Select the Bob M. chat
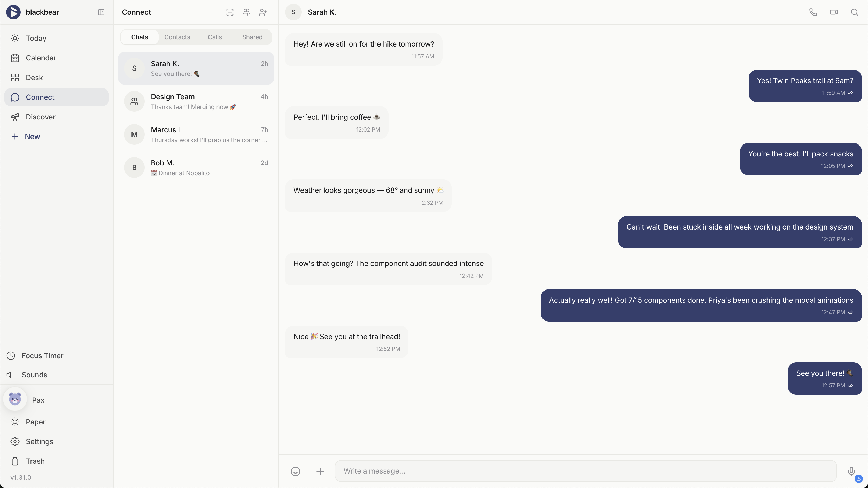Image resolution: width=868 pixels, height=488 pixels. (196, 167)
